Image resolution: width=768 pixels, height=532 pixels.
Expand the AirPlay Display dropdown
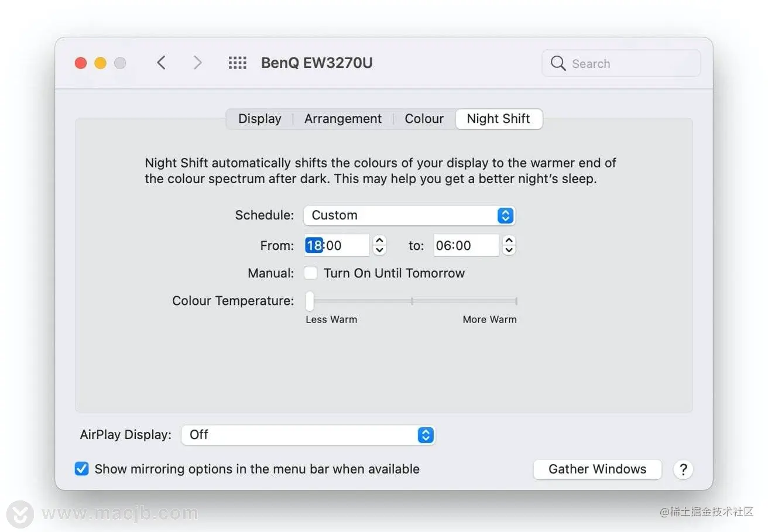[x=308, y=435]
